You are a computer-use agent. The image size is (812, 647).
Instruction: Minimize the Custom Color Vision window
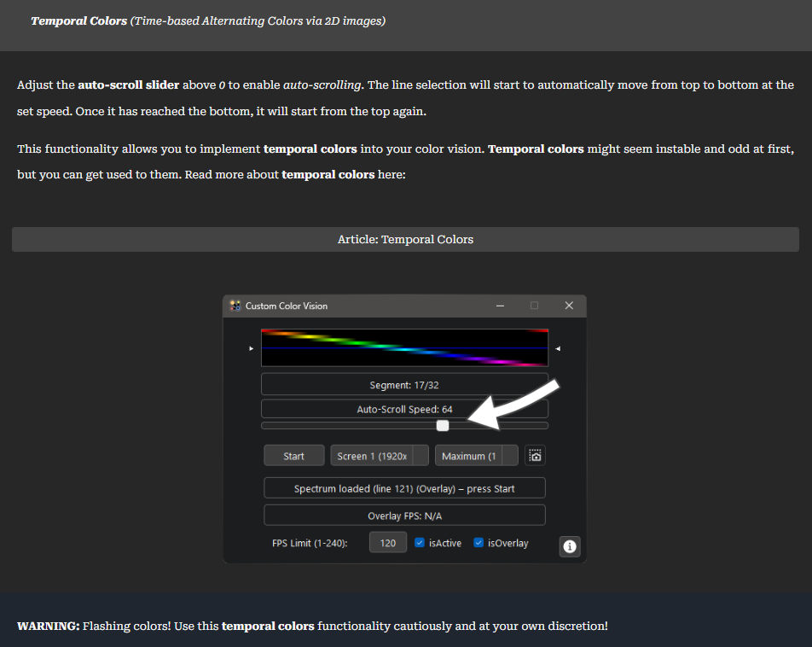(x=500, y=306)
